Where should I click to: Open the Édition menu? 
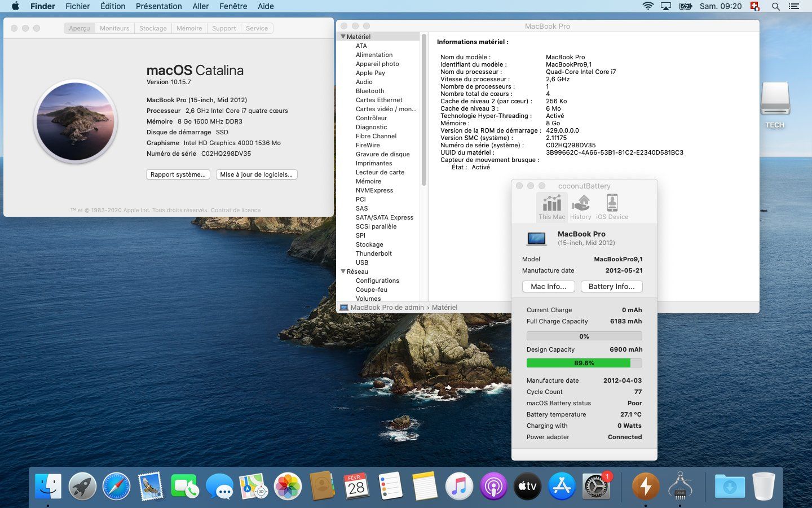[x=113, y=6]
